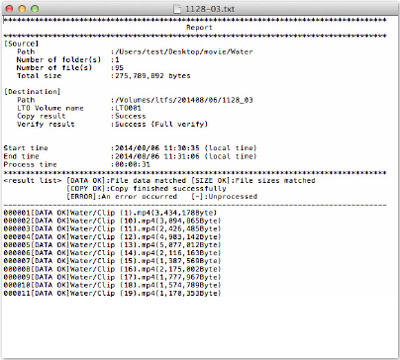
Task: Click result row 000006 Clip (14).mp4
Action: click(112, 253)
